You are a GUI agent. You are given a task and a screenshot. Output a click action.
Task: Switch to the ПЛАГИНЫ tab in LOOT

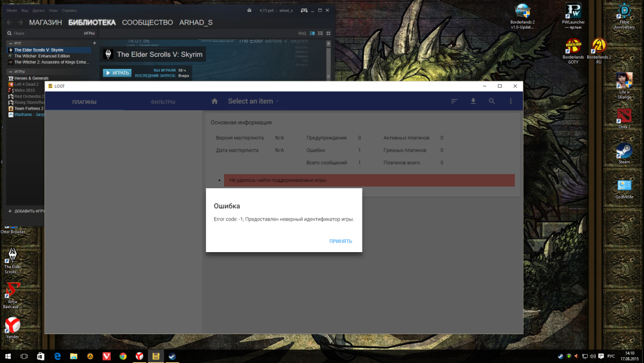(x=84, y=102)
